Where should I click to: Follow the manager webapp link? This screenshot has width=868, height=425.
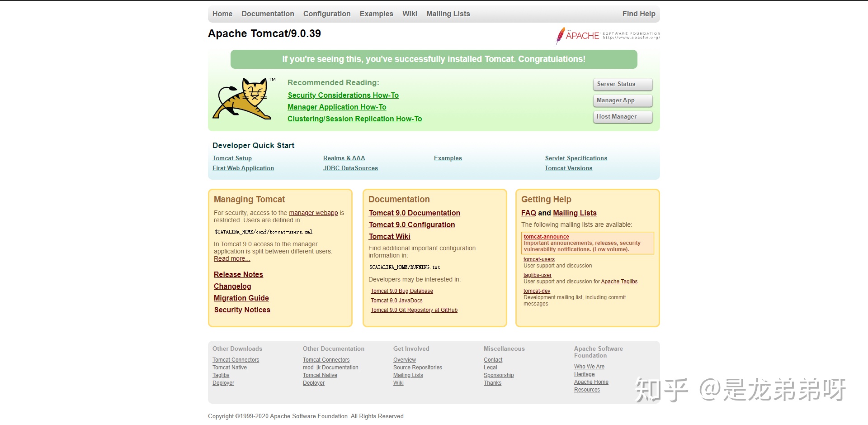pyautogui.click(x=313, y=213)
